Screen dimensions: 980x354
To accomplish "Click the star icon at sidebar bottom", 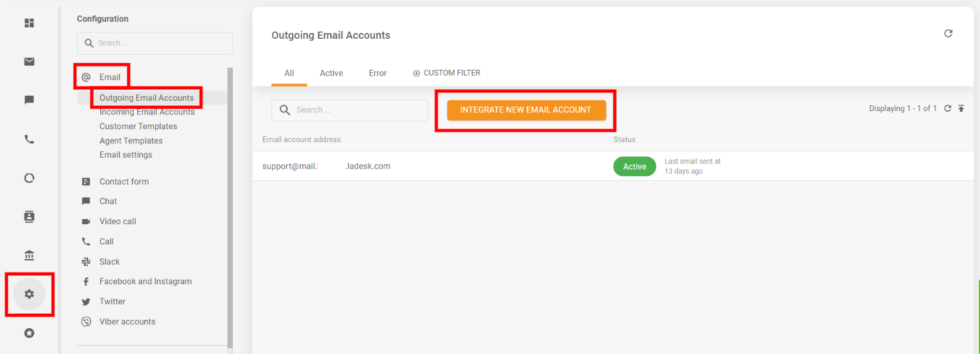I will pyautogui.click(x=29, y=333).
